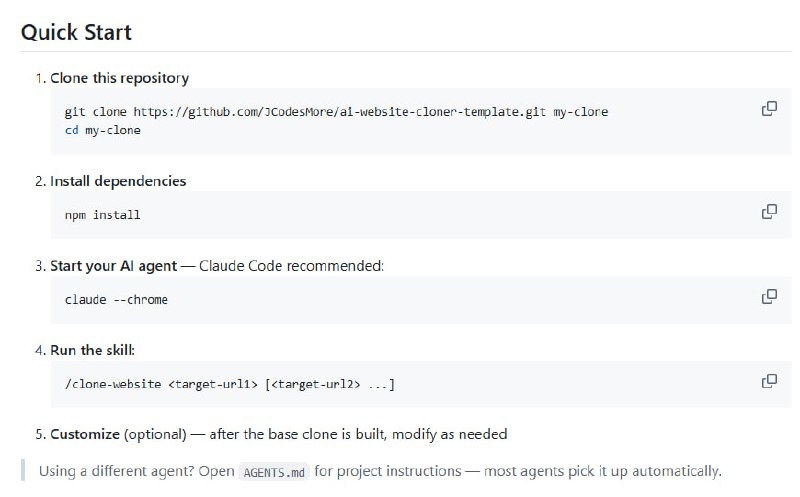The width and height of the screenshot is (800, 497).
Task: Click the 'Claude Code recommended' text
Action: (291, 266)
